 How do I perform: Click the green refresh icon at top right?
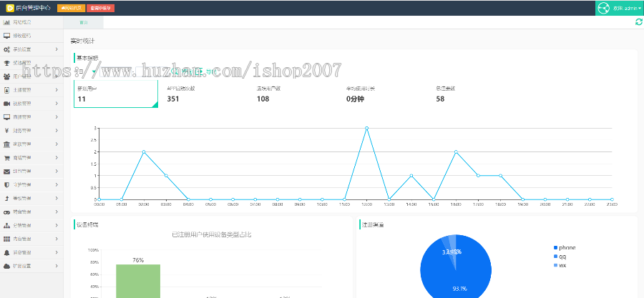point(639,22)
